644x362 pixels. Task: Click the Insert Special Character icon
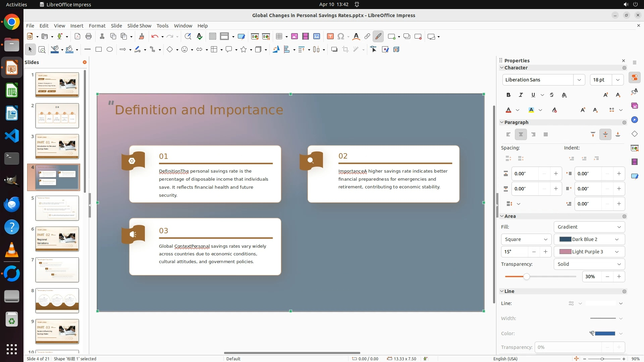click(x=341, y=37)
